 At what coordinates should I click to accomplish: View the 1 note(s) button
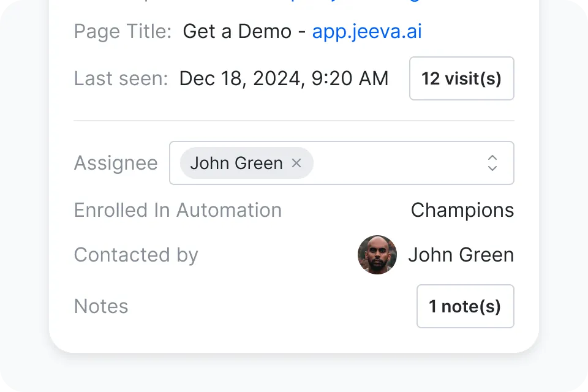pyautogui.click(x=466, y=306)
